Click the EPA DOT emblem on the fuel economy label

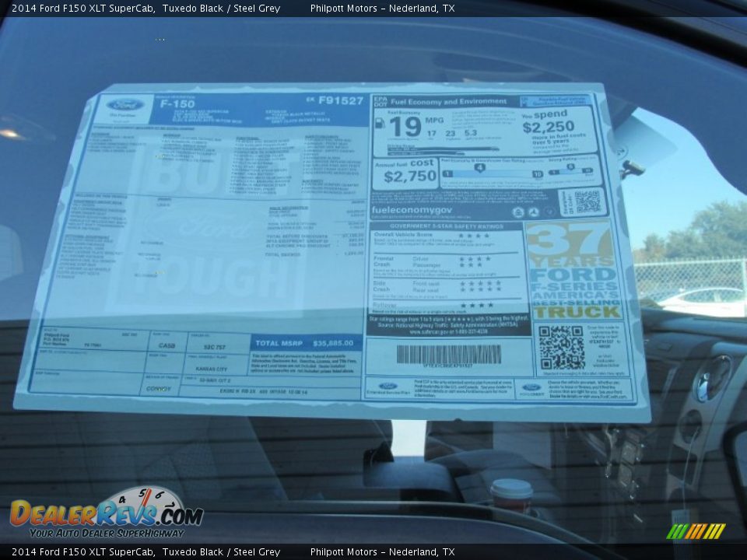(380, 100)
